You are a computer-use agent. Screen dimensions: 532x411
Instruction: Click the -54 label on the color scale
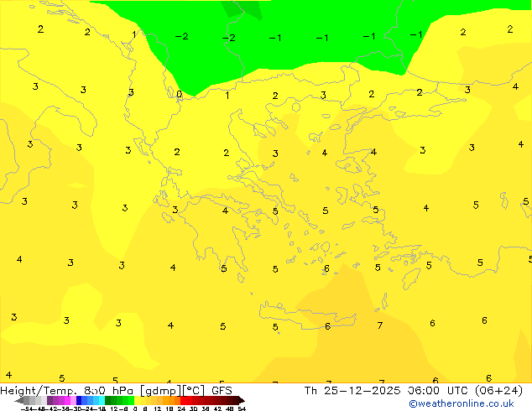pyautogui.click(x=27, y=409)
